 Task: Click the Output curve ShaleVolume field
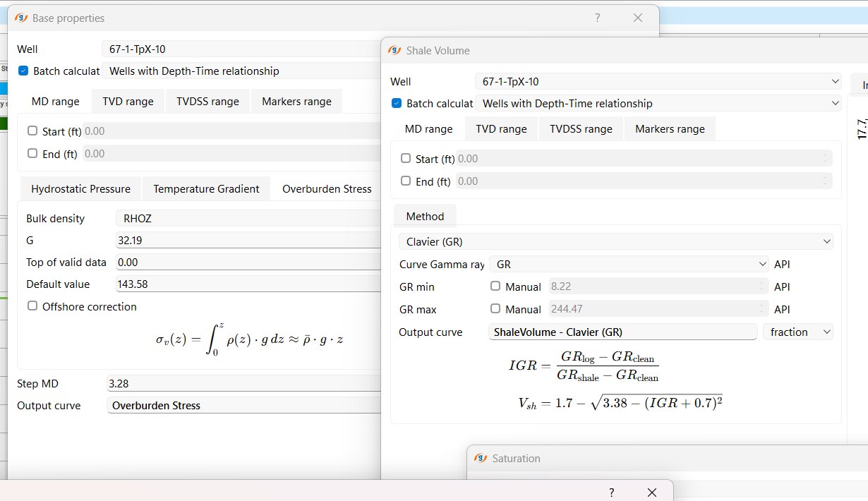click(x=622, y=332)
